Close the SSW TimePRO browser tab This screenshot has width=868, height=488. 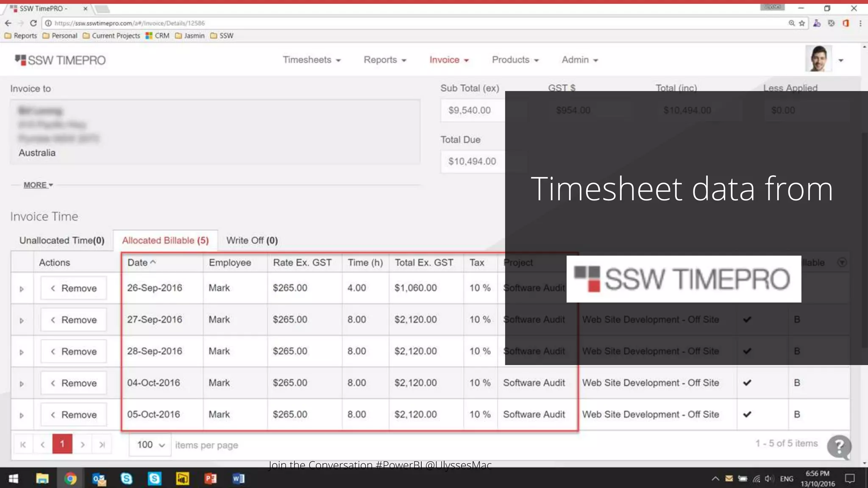[85, 8]
